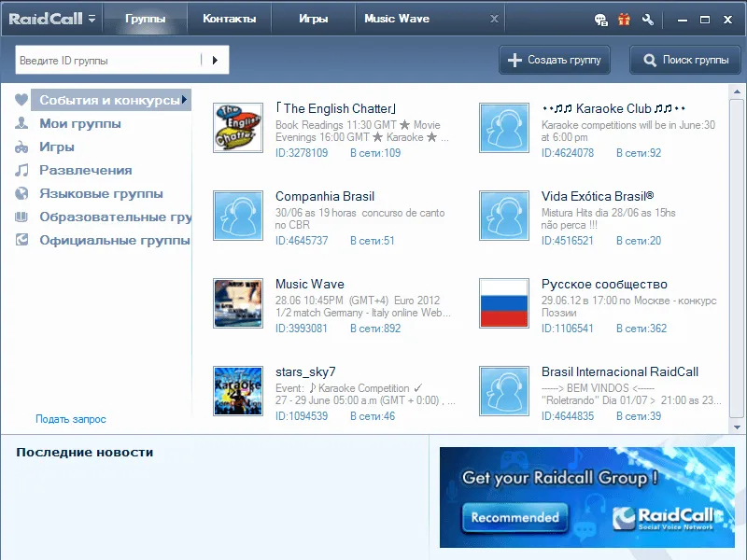Click В сети:892 for Music Wave
Screen dimensions: 747x560
click(375, 329)
